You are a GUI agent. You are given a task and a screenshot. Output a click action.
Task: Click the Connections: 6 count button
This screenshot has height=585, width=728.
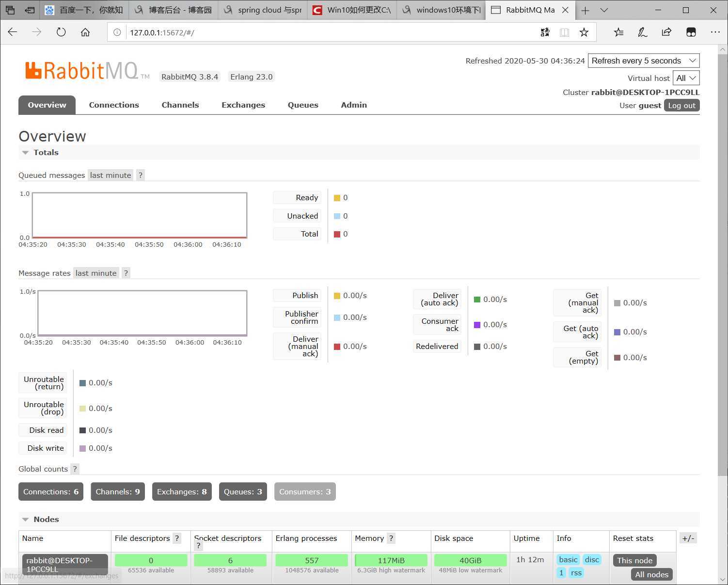click(51, 491)
